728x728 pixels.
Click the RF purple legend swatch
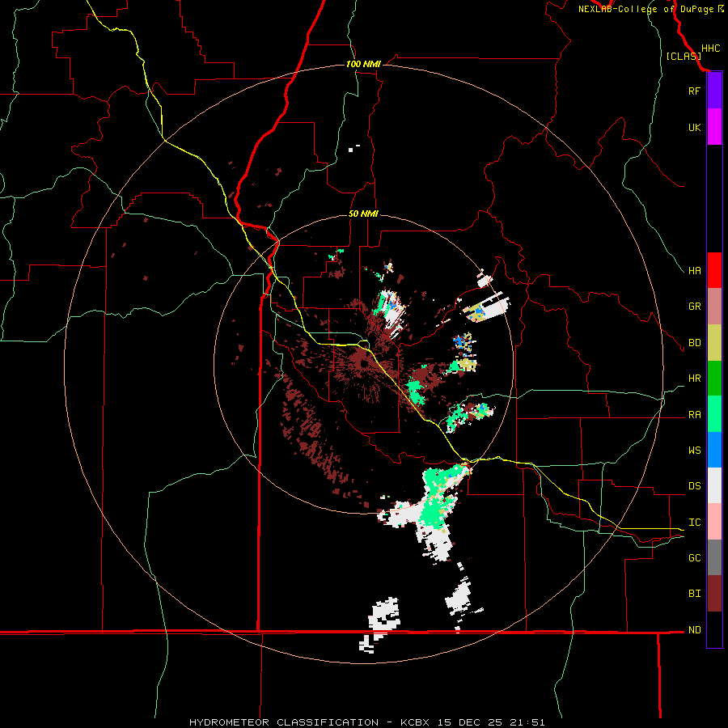714,91
